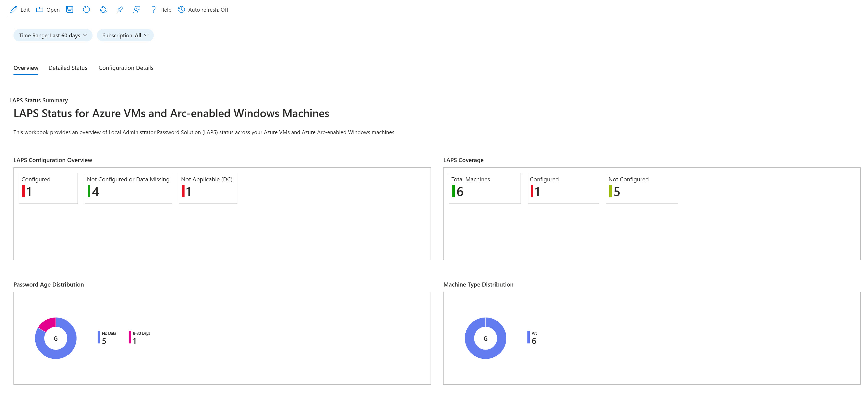Open the Subscription filter dropdown
Image resolution: width=868 pixels, height=394 pixels.
point(125,35)
